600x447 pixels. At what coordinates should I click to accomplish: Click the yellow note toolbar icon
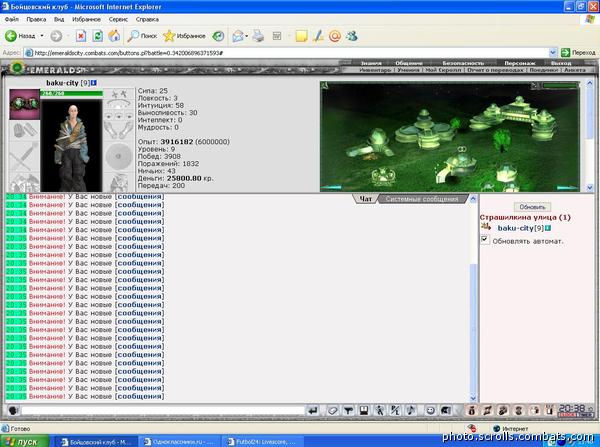point(302,36)
